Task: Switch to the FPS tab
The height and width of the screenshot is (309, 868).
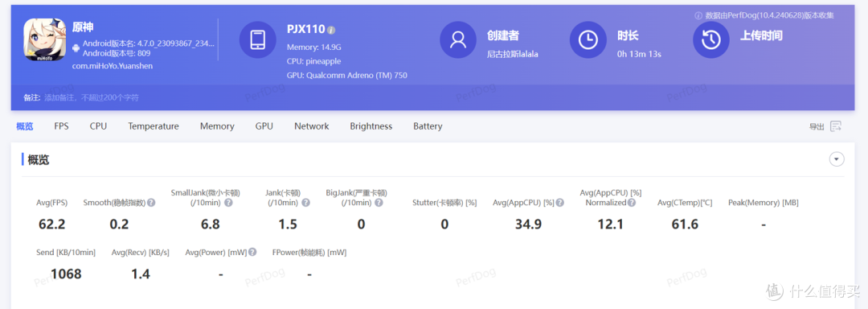Action: coord(61,126)
